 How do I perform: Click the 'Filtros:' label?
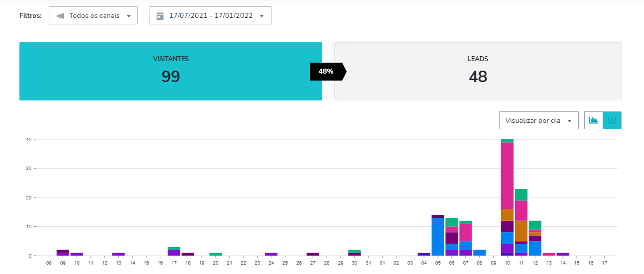click(31, 15)
